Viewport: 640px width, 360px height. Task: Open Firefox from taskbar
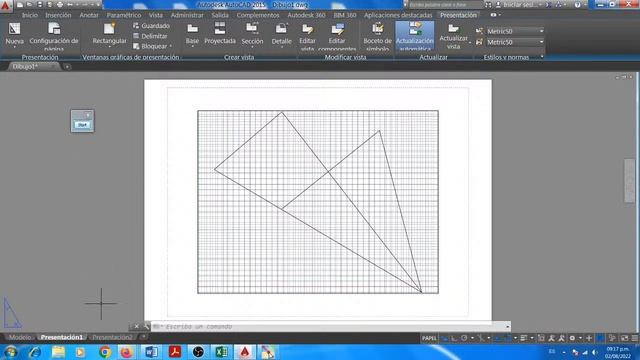pos(127,352)
